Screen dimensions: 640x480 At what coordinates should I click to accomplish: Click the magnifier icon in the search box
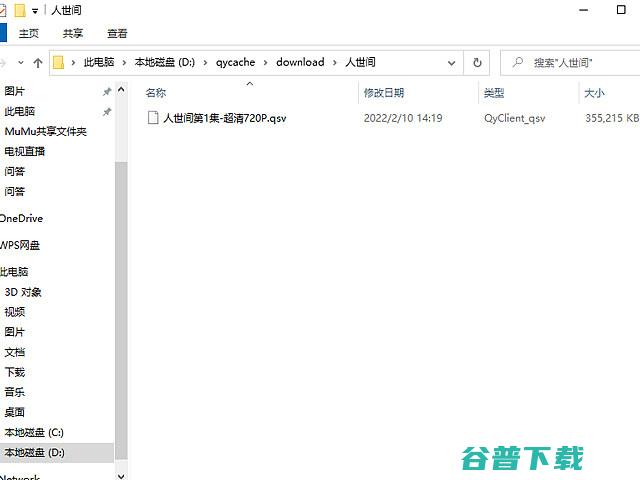[517, 62]
